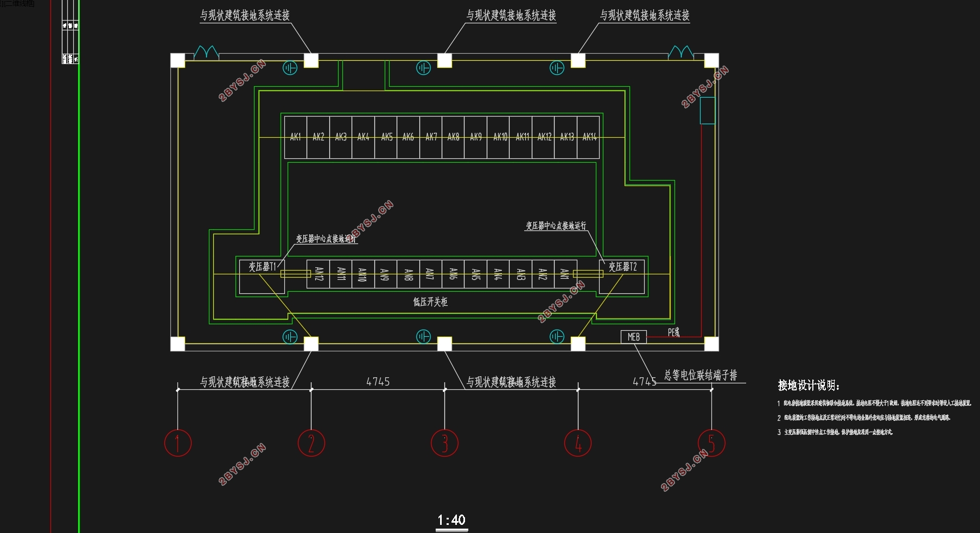Select cabinet cell AK10

pos(498,137)
